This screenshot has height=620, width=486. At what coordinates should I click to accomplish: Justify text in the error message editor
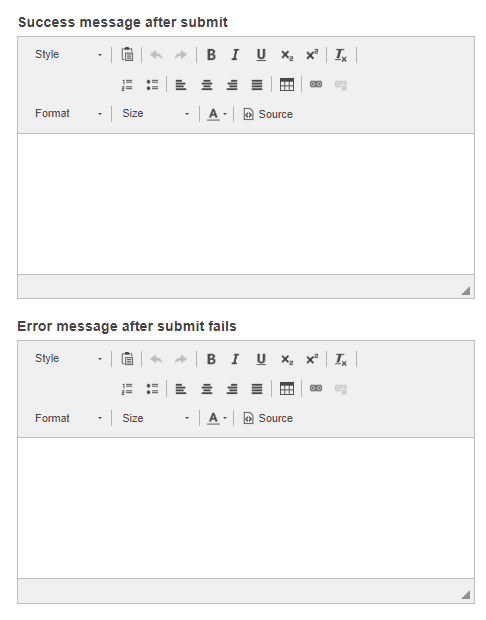click(x=257, y=389)
